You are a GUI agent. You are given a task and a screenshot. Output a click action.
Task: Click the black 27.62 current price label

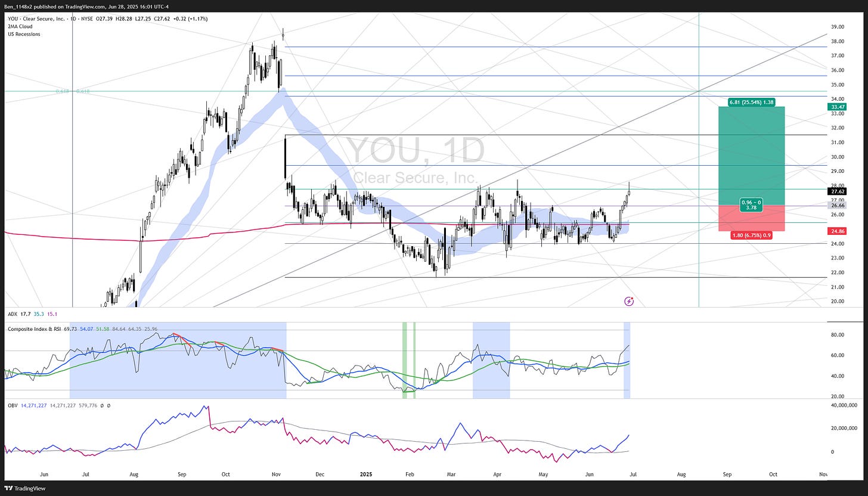[837, 191]
